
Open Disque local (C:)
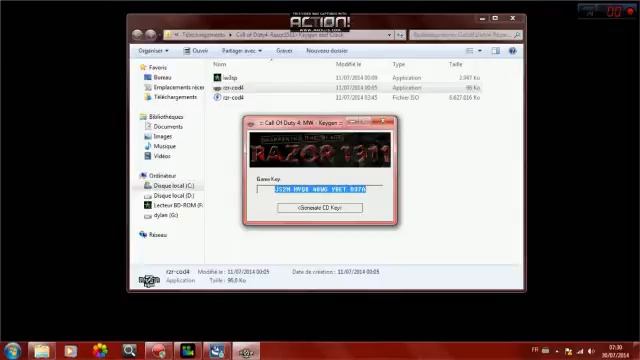pos(173,186)
